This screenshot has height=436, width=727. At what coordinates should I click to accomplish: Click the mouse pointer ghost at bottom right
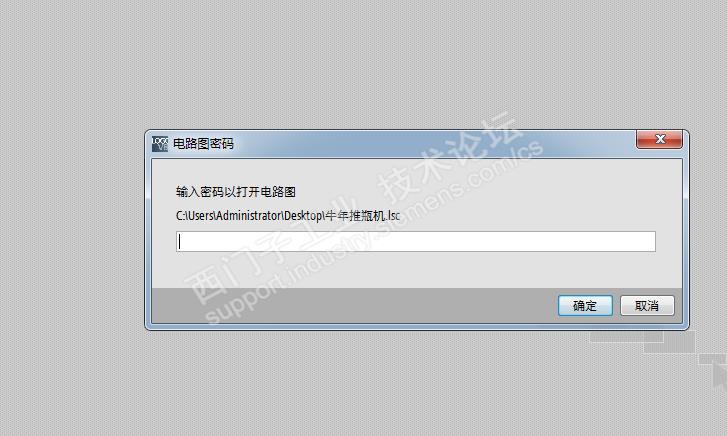coord(720,373)
